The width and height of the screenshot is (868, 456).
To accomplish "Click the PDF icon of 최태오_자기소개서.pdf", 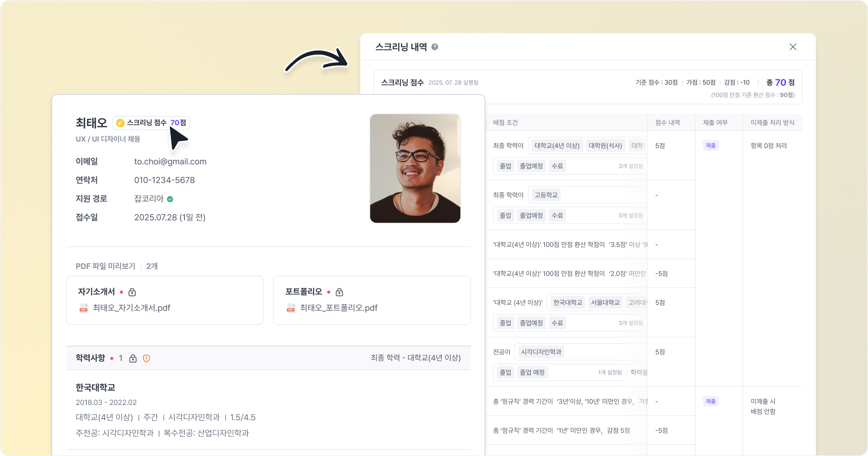I will (x=84, y=308).
